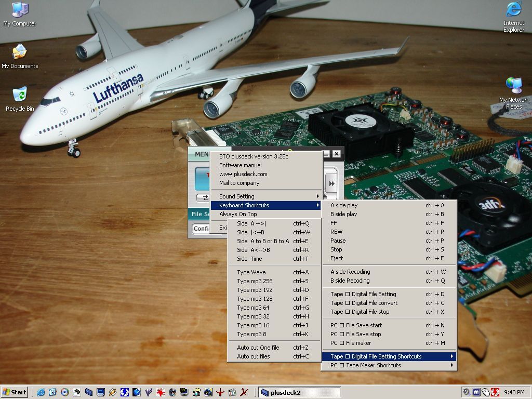Screen dimensions: 532x399
Task: Open the Software manual menu entry
Action: point(265,165)
